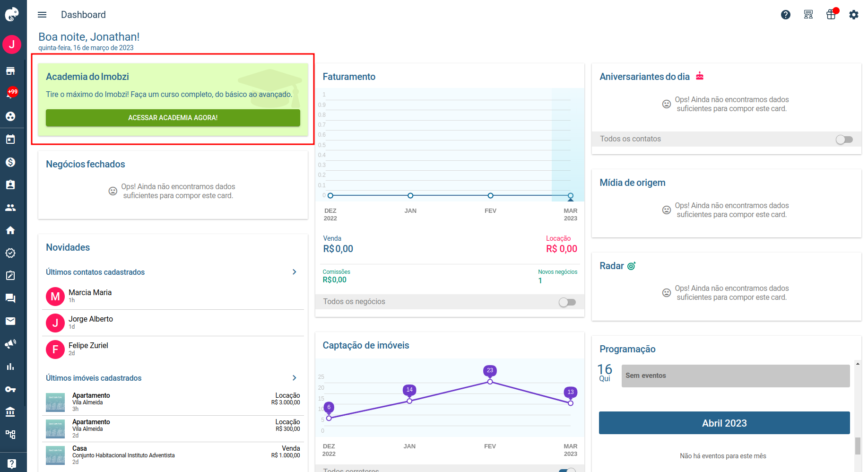Image resolution: width=868 pixels, height=472 pixels.
Task: Open the document edit icon in sidebar
Action: point(10,275)
